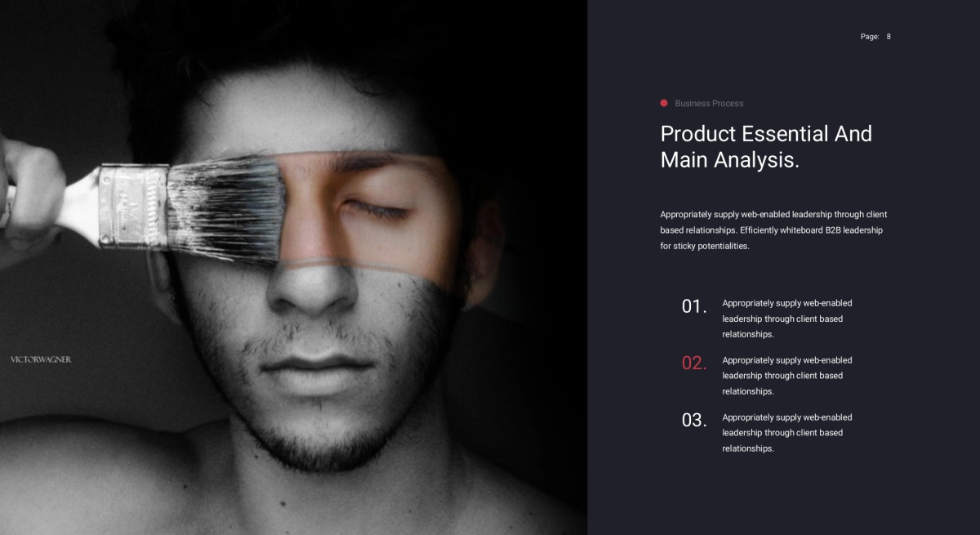Select the Page label at top
Viewport: 980px width, 535px height.
click(x=870, y=36)
